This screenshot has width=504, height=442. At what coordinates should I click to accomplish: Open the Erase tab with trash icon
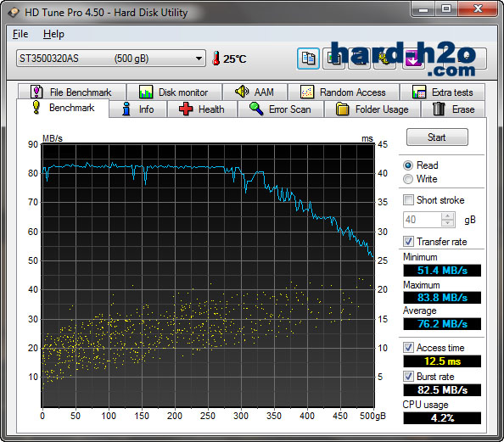click(453, 109)
